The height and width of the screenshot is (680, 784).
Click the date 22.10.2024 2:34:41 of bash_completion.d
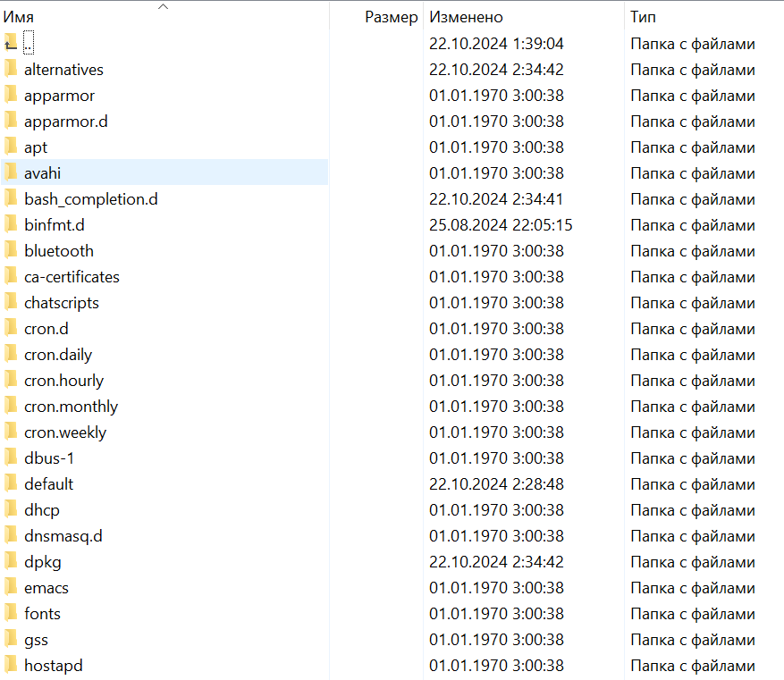496,199
